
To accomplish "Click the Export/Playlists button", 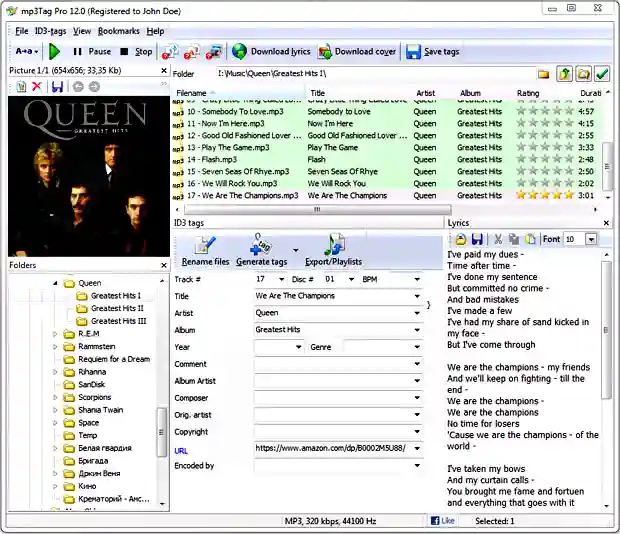I will 333,251.
